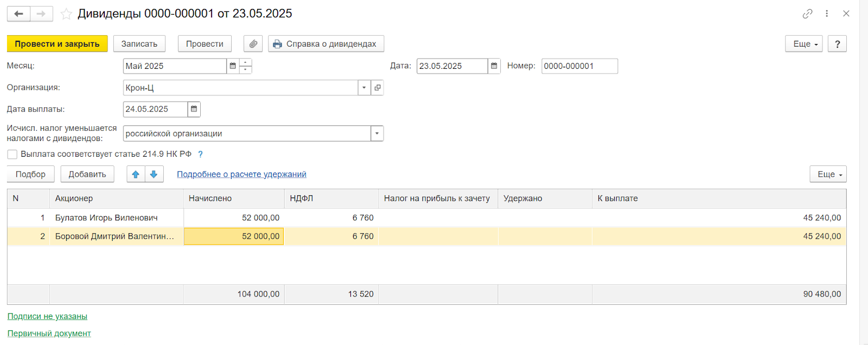Screen dimensions: 868x345
Task: Mark document as favorite with star
Action: point(66,14)
